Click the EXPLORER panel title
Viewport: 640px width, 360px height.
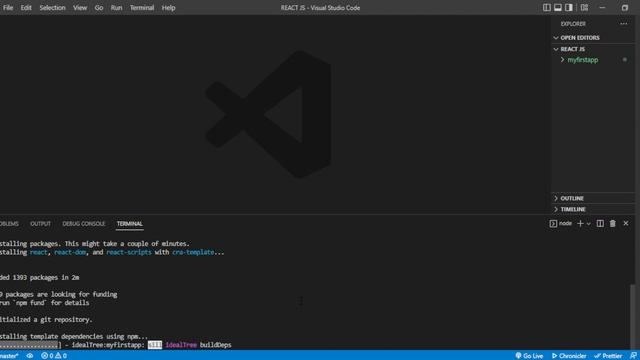(573, 24)
